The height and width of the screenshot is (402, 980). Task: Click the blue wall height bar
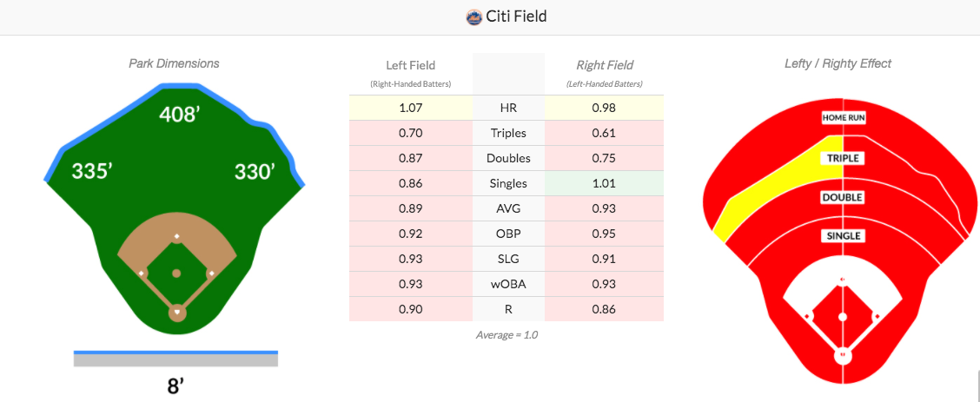click(x=175, y=353)
